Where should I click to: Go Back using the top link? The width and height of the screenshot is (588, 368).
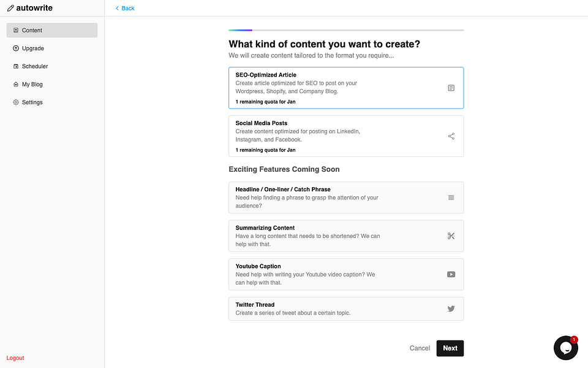click(125, 8)
